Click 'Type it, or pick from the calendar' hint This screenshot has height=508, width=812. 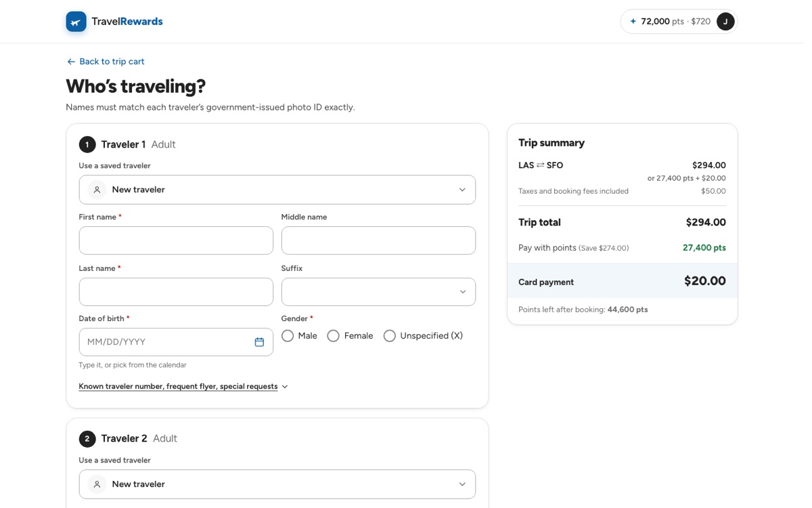tap(133, 365)
